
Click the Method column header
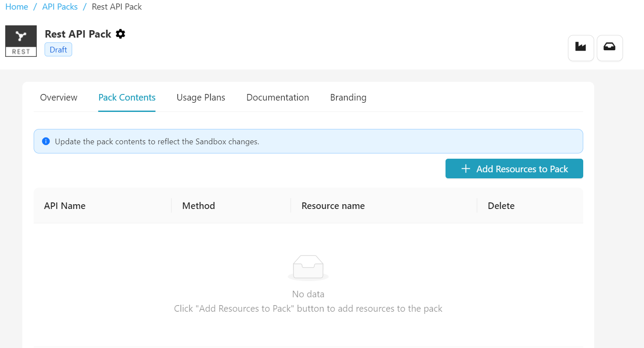tap(198, 206)
